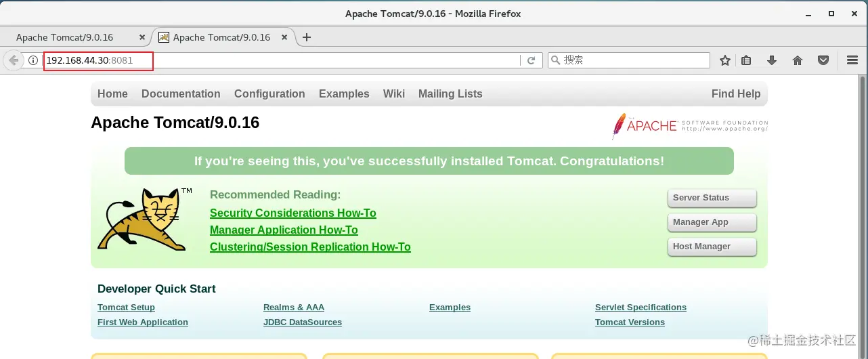
Task: Open the Tomcat Versions link
Action: (x=630, y=322)
